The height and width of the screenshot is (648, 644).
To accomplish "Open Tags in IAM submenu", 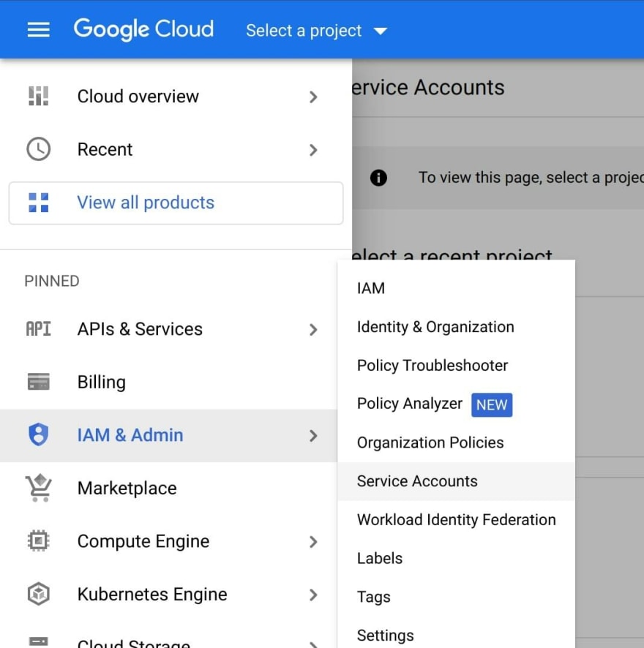I will pyautogui.click(x=456, y=597).
